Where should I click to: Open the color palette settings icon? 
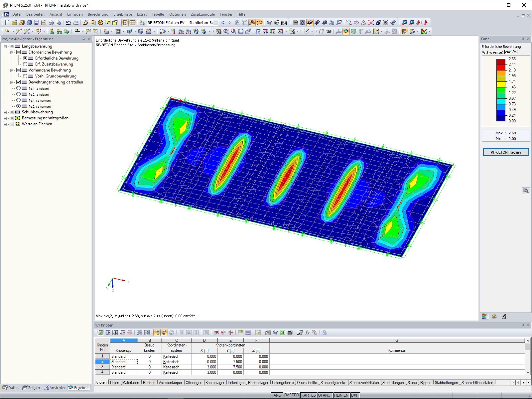(x=424, y=31)
